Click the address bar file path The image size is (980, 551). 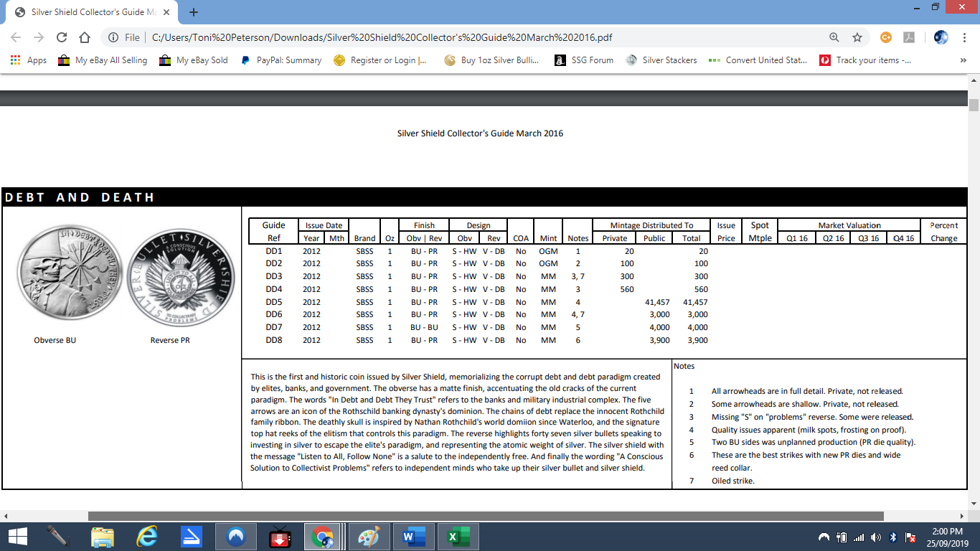tap(380, 37)
